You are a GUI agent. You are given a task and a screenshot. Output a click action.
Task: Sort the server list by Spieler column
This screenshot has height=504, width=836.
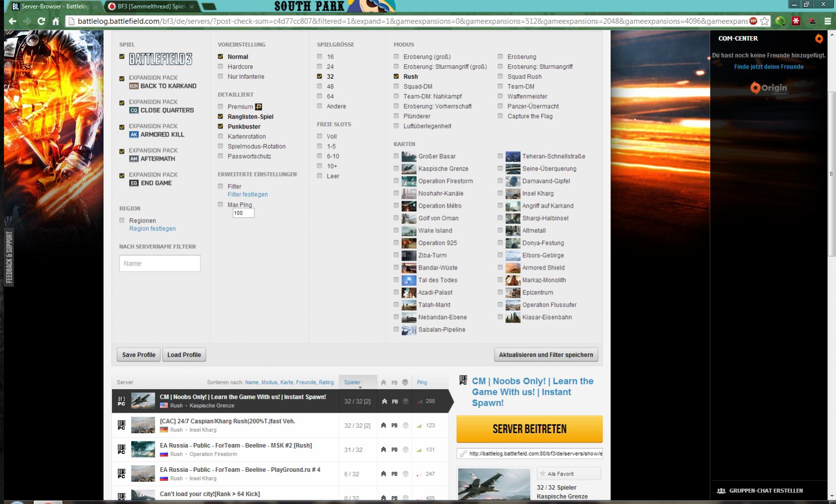coord(352,383)
